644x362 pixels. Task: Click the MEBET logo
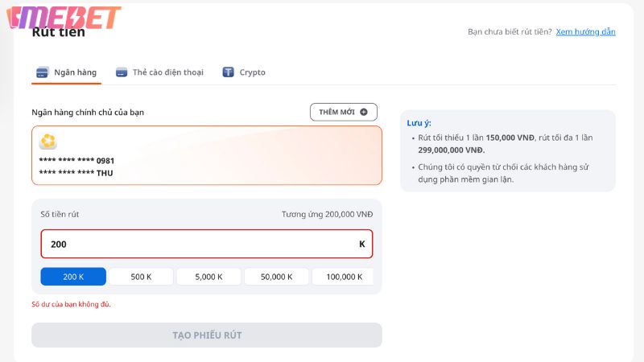coord(64,18)
